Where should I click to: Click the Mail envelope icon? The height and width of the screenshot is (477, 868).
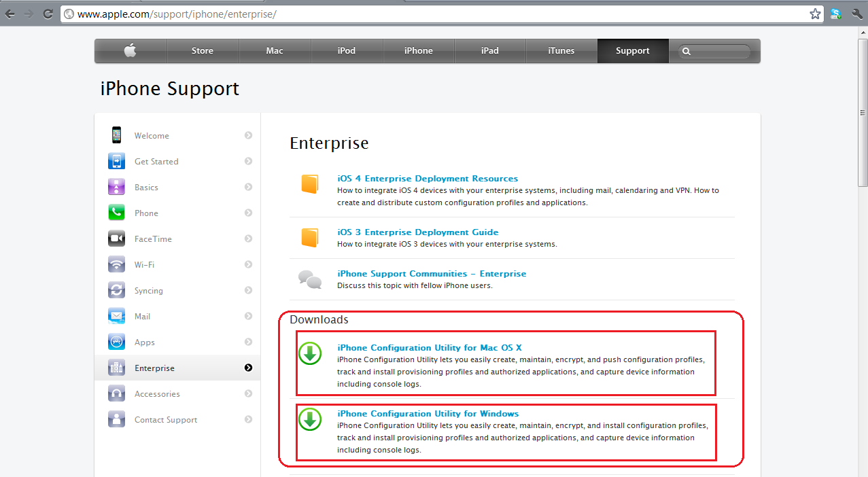point(117,316)
